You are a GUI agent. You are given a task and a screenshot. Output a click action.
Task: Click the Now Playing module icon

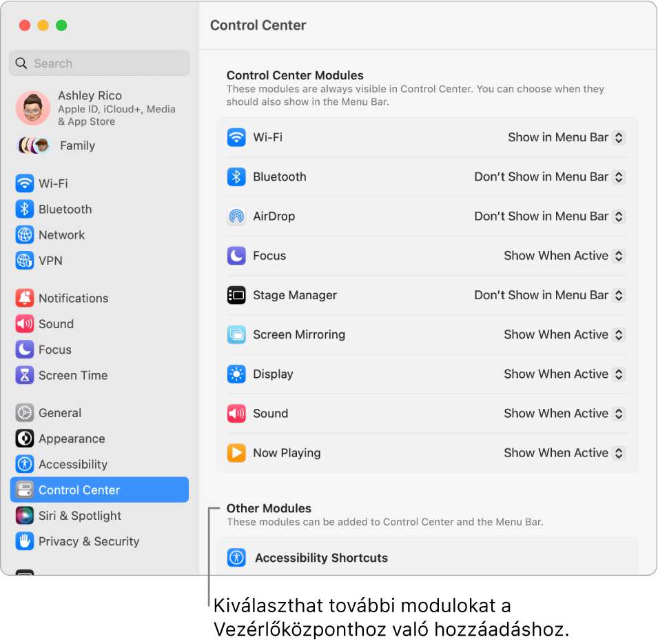[x=236, y=453]
